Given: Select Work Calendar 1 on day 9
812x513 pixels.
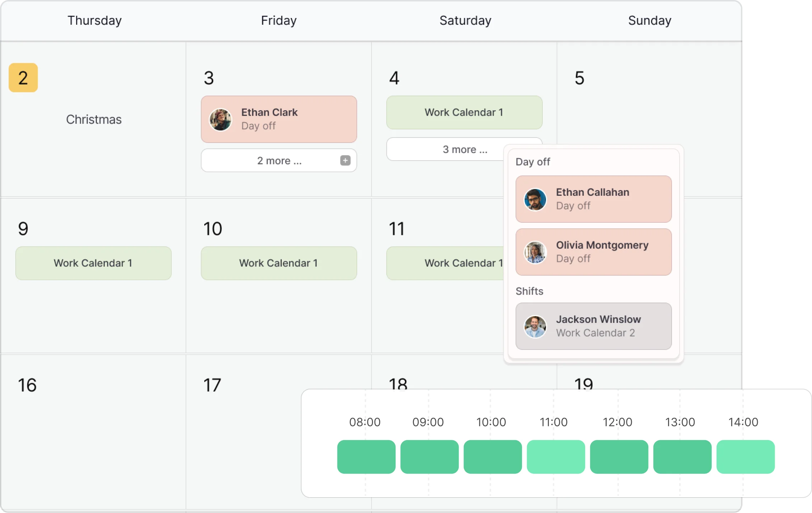Looking at the screenshot, I should point(93,263).
